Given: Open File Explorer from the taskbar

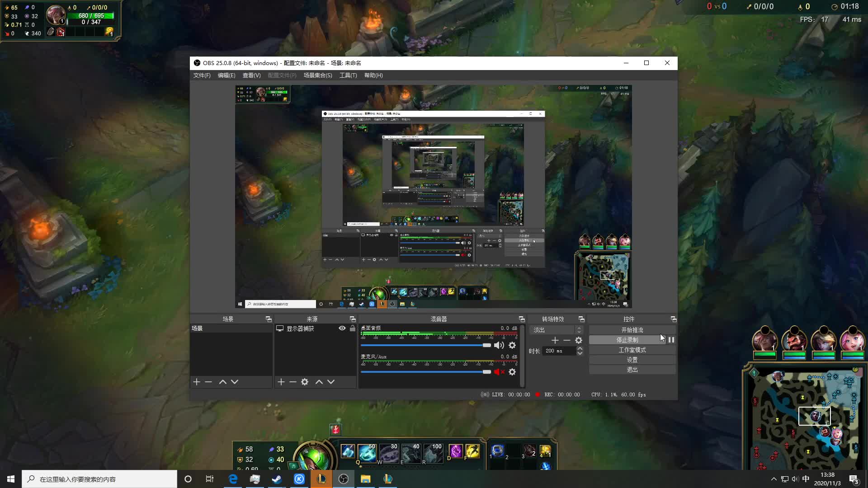Looking at the screenshot, I should coord(366,479).
